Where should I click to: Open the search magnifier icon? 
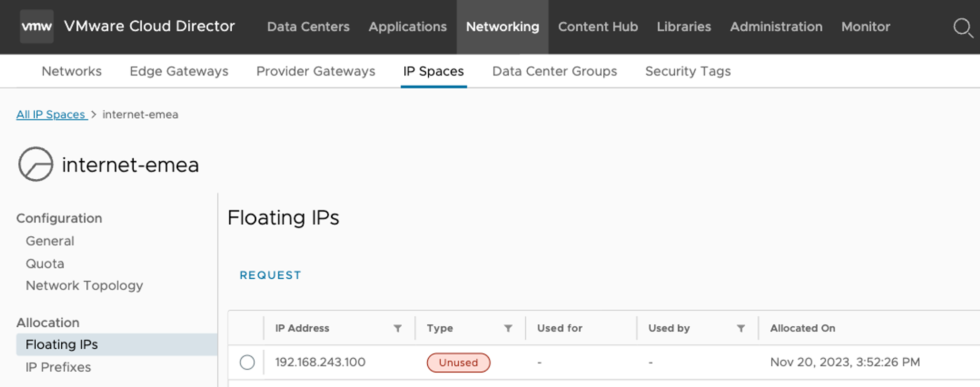click(x=962, y=27)
